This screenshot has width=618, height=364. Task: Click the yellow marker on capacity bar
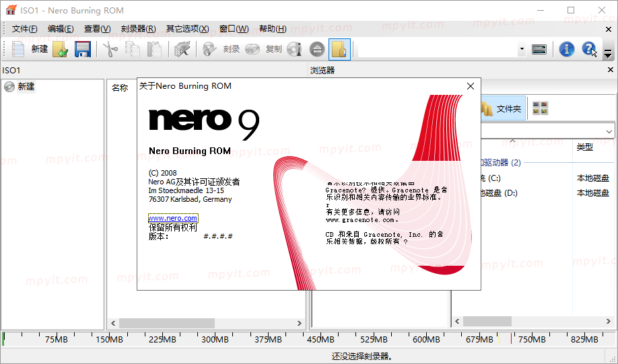point(499,338)
